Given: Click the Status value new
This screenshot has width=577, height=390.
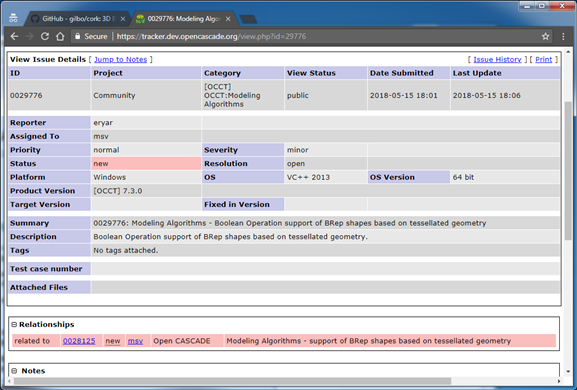Looking at the screenshot, I should (x=101, y=164).
